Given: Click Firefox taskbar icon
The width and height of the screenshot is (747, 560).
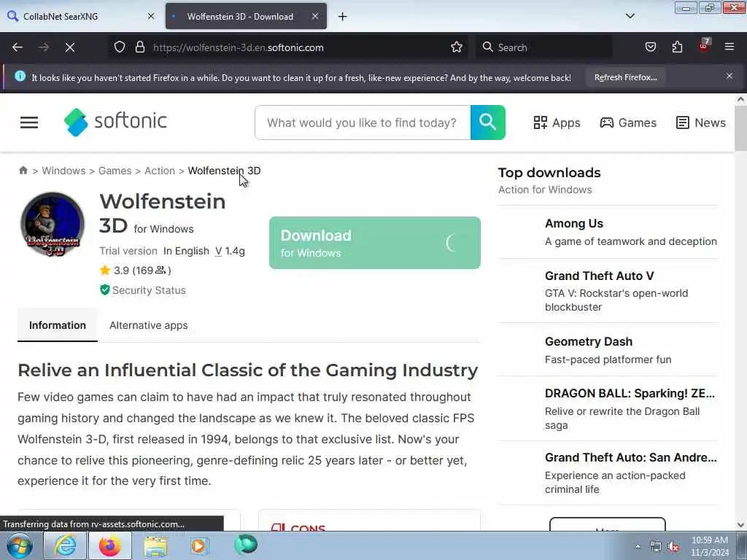Looking at the screenshot, I should coord(110,545).
